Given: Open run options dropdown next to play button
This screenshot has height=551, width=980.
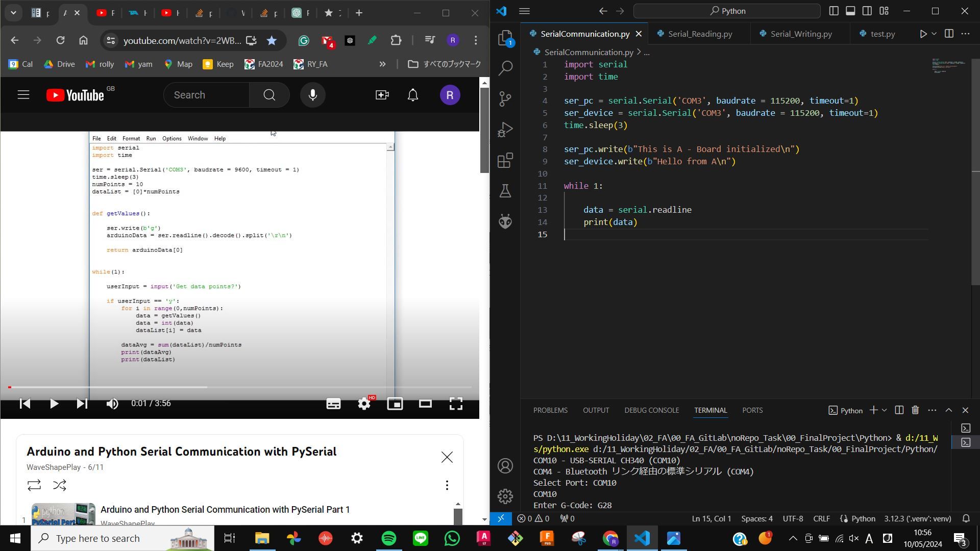Looking at the screenshot, I should 934,34.
